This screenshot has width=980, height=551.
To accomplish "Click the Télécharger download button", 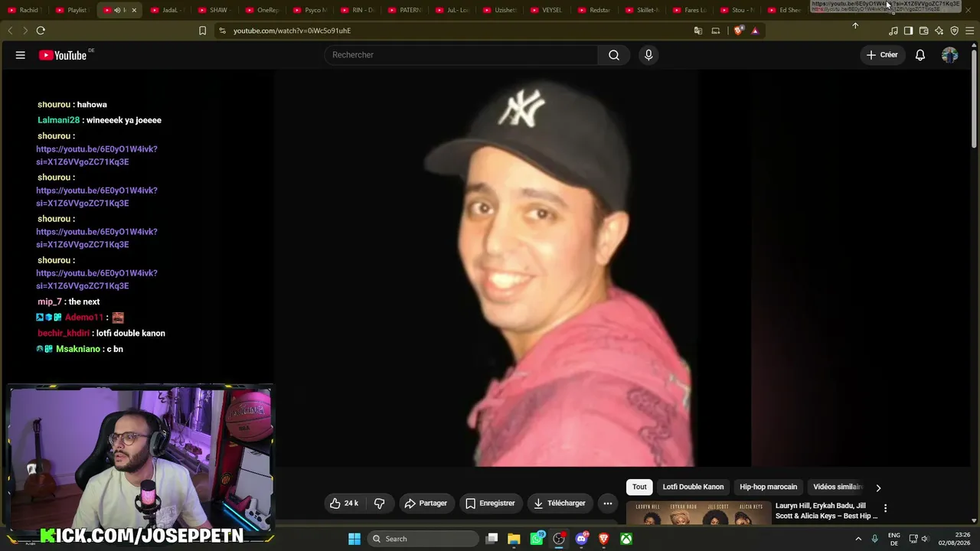I will coord(560,504).
